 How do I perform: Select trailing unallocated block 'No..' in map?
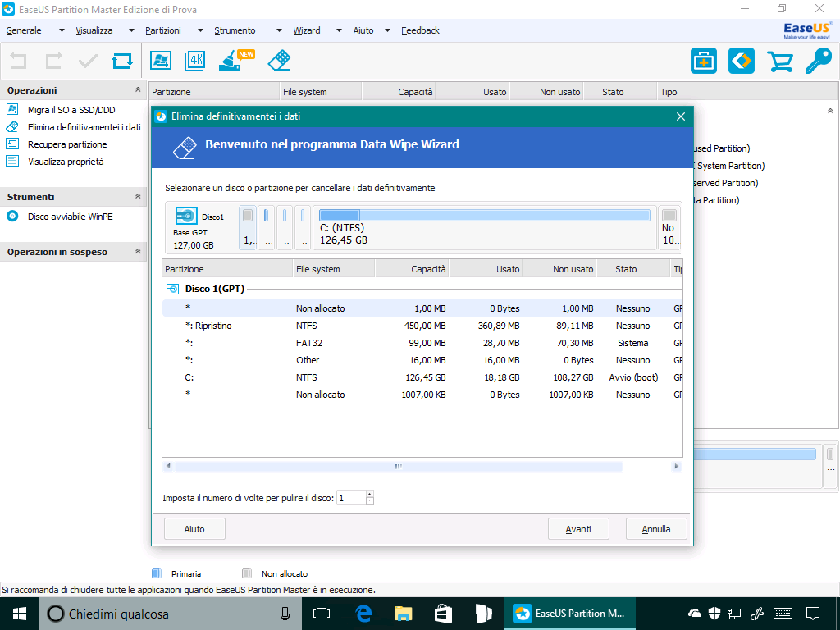coord(669,228)
